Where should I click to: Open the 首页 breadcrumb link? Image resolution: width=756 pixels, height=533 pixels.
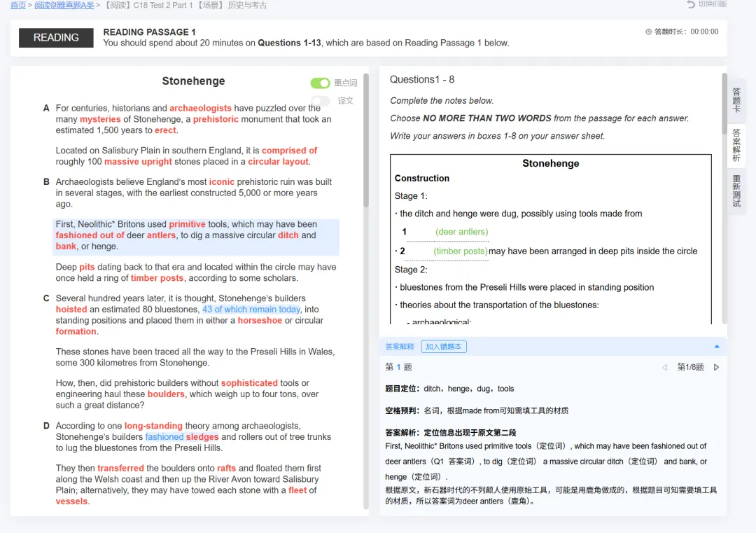click(17, 6)
